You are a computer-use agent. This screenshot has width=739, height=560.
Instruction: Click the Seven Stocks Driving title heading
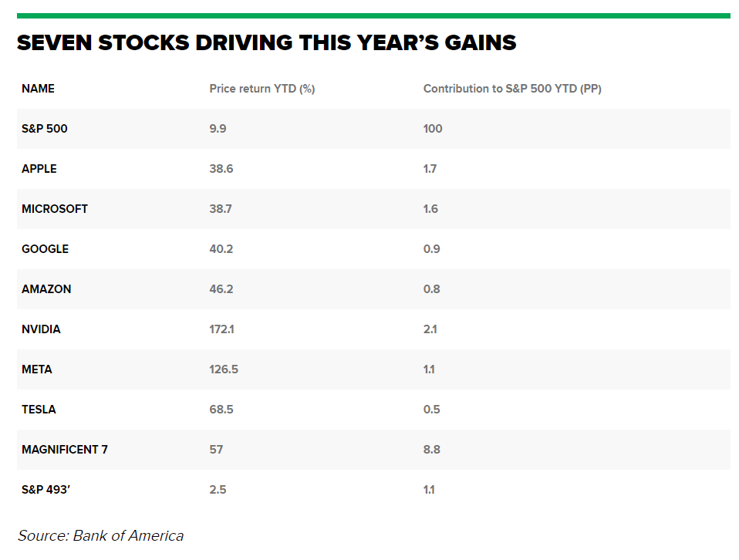(266, 43)
